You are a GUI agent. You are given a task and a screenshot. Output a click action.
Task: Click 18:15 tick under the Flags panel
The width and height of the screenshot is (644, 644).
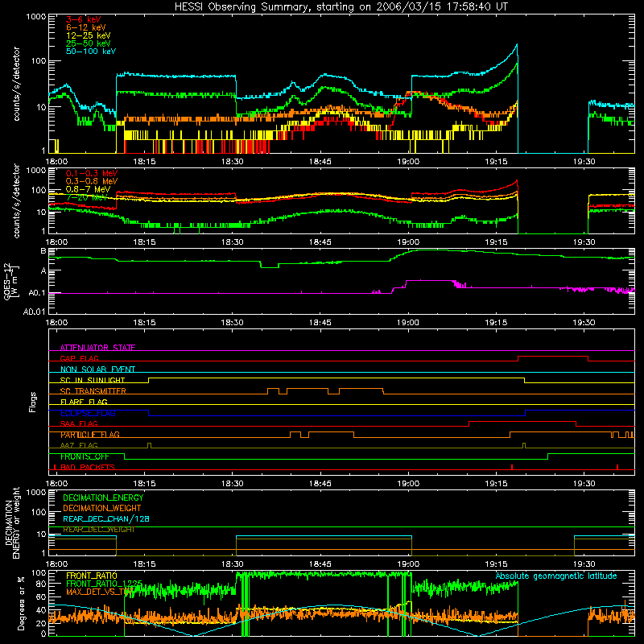pyautogui.click(x=145, y=484)
